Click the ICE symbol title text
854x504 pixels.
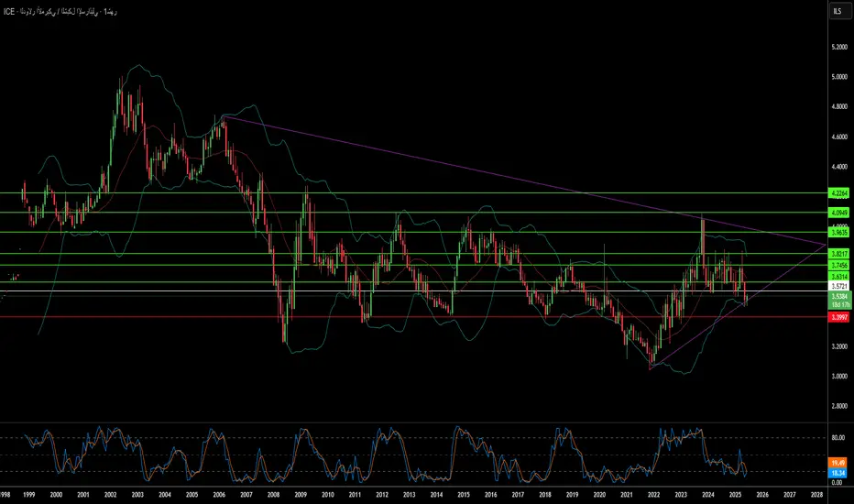tap(60, 11)
